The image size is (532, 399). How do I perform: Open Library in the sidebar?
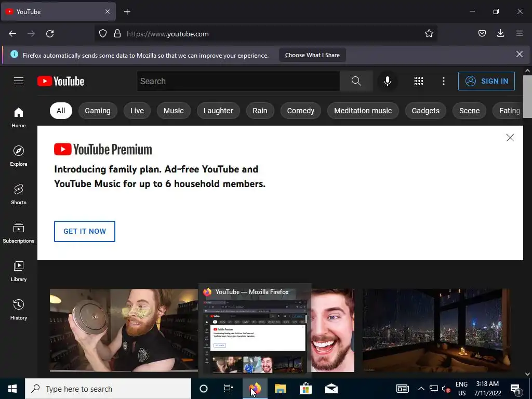pyautogui.click(x=19, y=271)
